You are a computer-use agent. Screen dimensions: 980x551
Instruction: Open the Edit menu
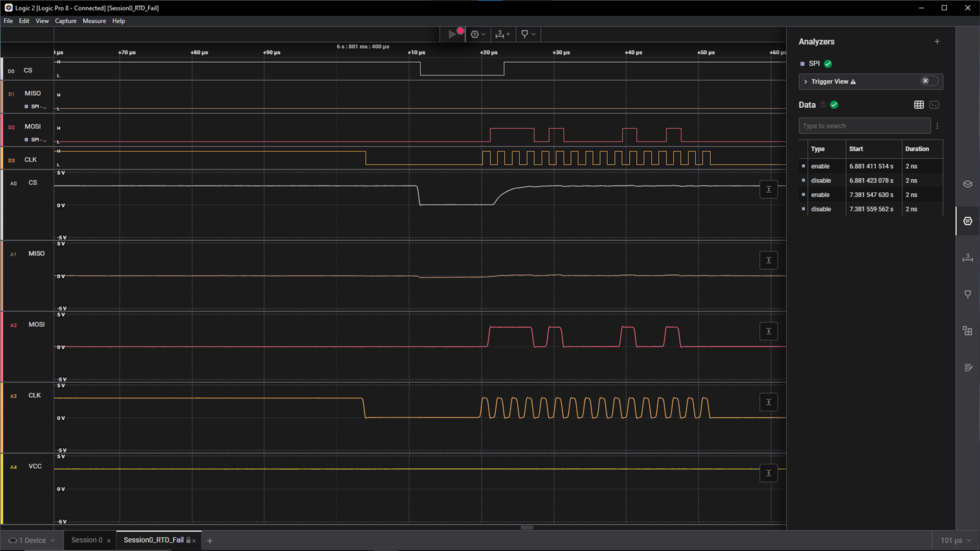(x=24, y=21)
